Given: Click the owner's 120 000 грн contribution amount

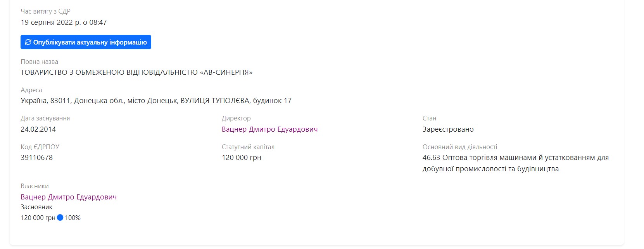Looking at the screenshot, I should coord(38,218).
